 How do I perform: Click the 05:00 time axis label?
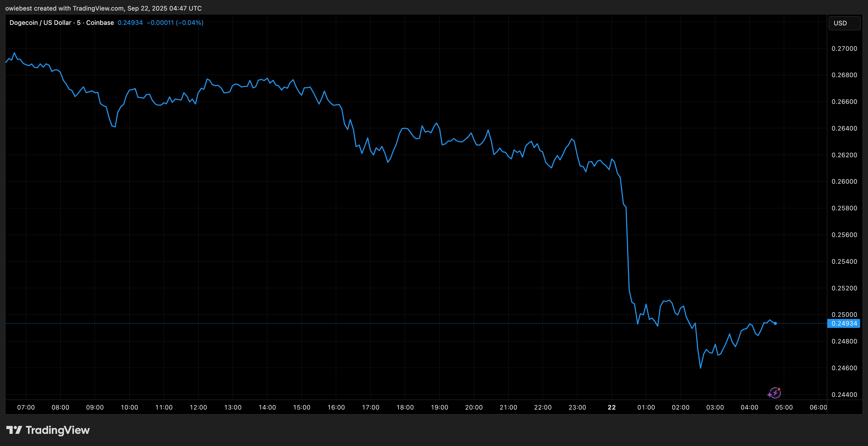(784, 407)
